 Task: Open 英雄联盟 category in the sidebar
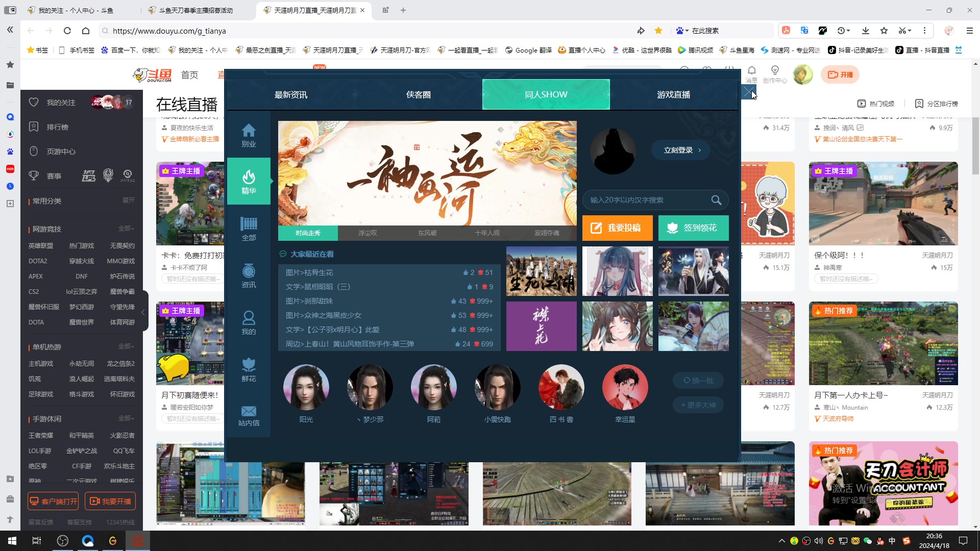[x=41, y=245]
